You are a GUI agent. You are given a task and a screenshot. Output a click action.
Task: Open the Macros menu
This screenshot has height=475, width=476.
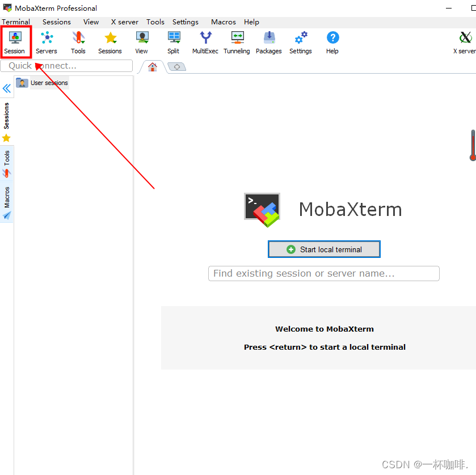tap(224, 22)
